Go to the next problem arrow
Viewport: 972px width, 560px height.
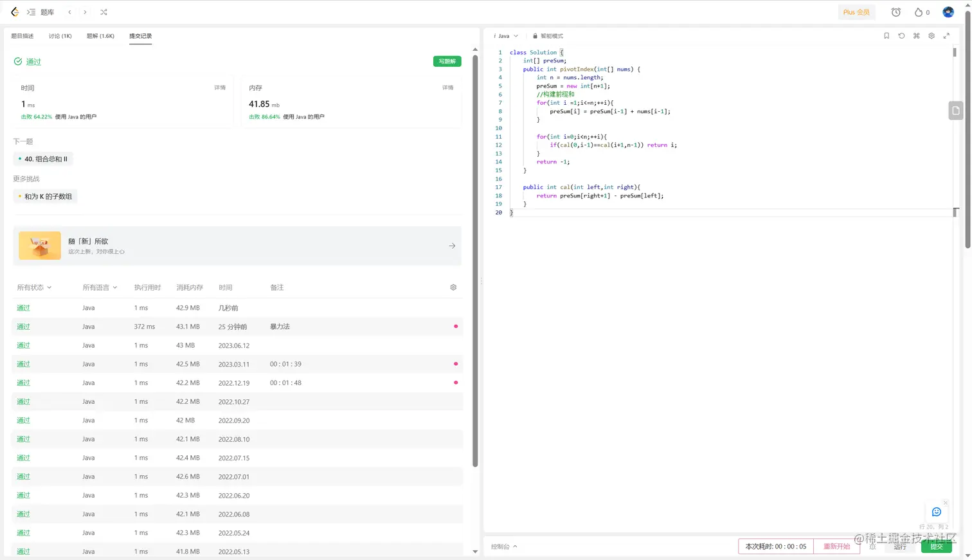click(85, 12)
